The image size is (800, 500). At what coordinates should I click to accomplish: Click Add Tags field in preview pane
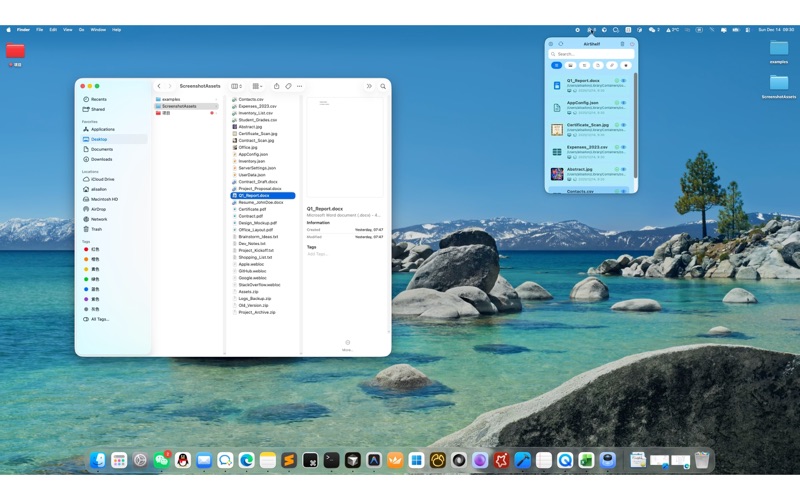317,253
